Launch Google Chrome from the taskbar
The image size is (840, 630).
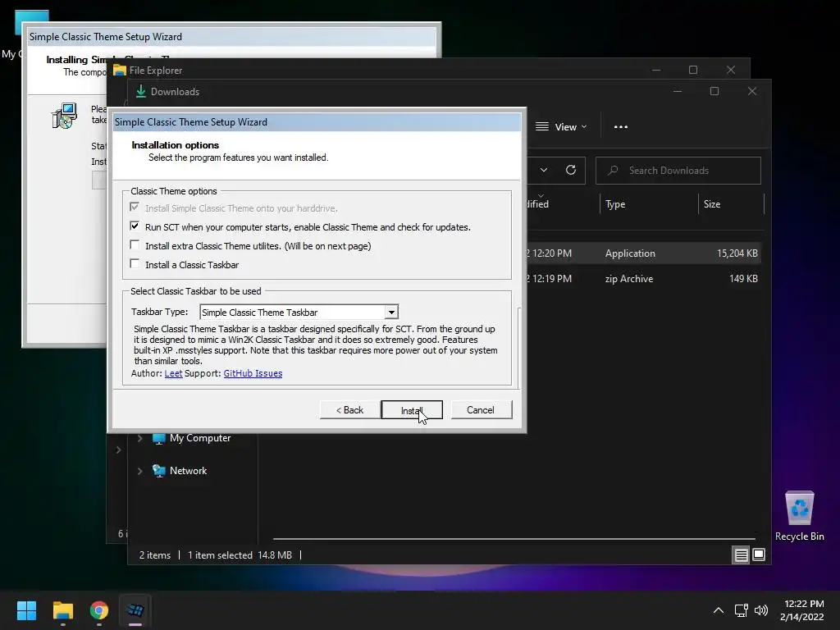pyautogui.click(x=98, y=610)
